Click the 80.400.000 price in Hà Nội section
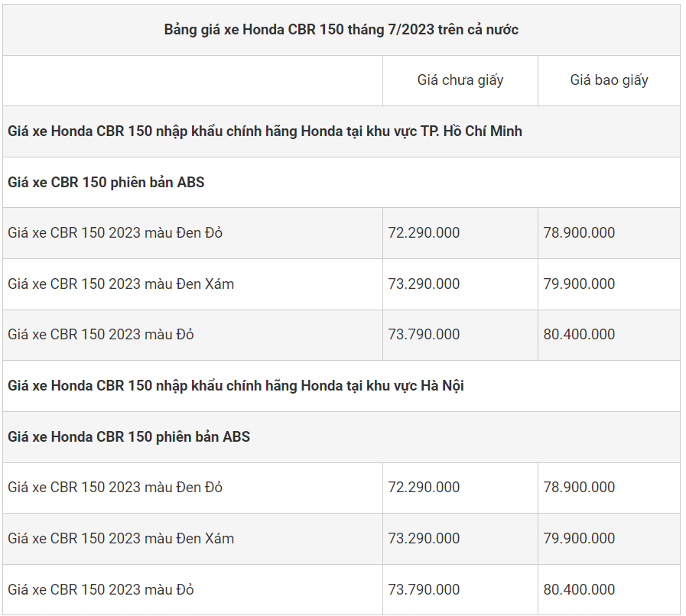 (x=579, y=590)
